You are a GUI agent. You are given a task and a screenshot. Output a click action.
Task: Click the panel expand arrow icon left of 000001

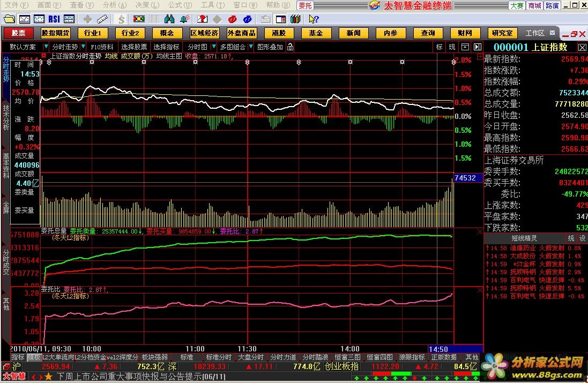pos(478,47)
